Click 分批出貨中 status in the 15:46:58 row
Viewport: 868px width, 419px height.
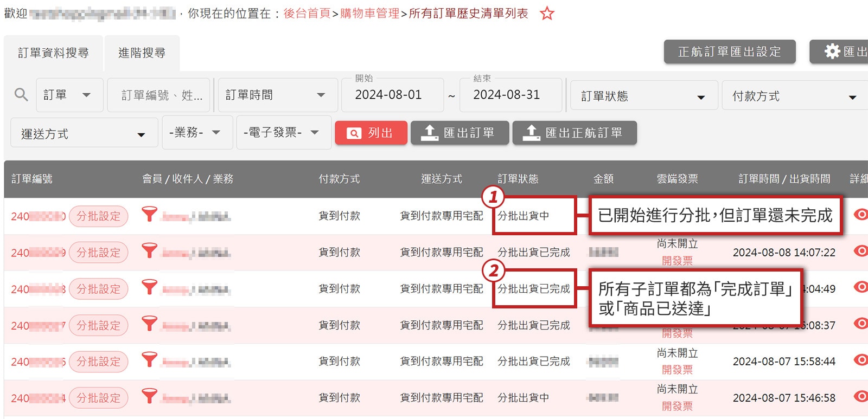click(x=524, y=398)
